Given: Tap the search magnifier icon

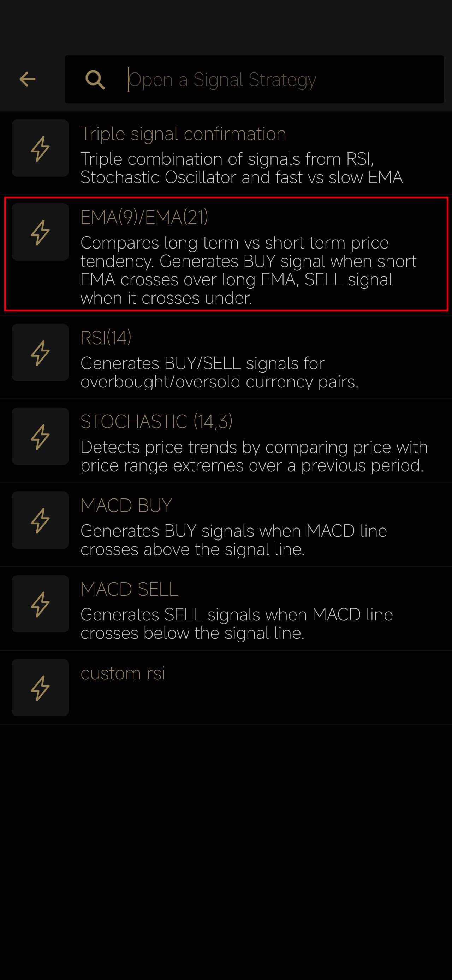Looking at the screenshot, I should [95, 80].
